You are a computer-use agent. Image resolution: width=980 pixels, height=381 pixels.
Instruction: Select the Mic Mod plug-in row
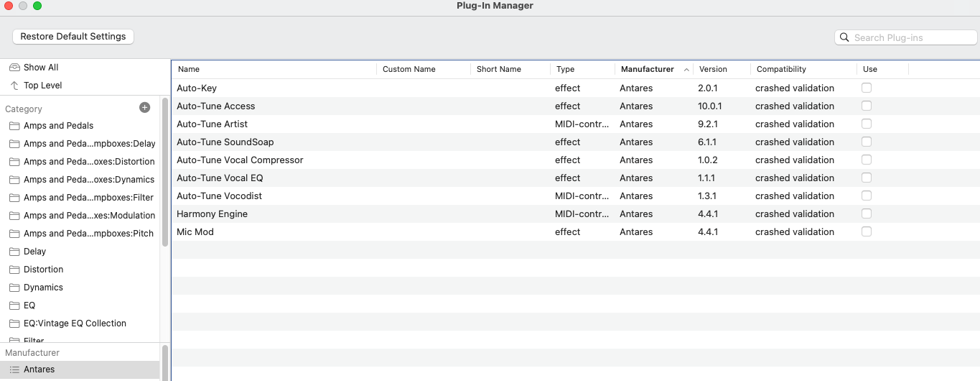point(195,232)
